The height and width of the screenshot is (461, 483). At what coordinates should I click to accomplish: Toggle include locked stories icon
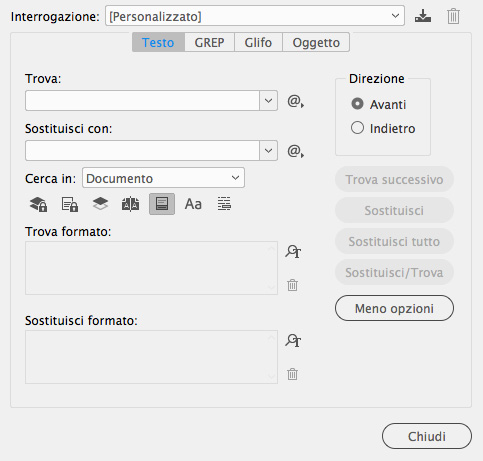click(70, 204)
